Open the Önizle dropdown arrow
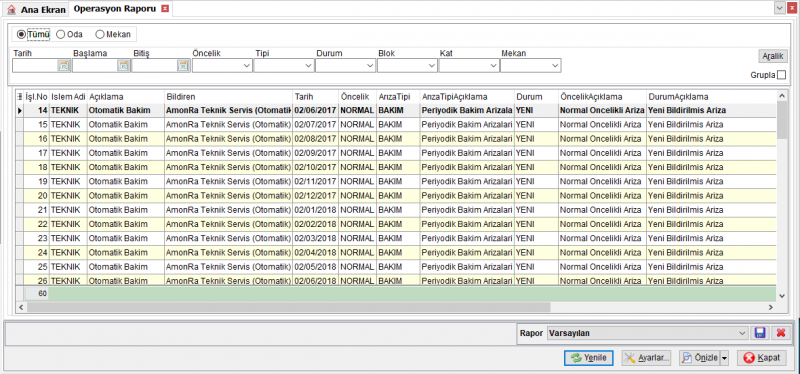800x374 pixels. click(724, 358)
